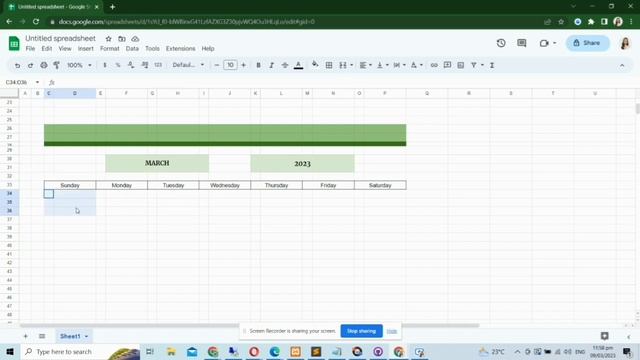
Task: Click the Functions sigma icon
Action: point(492,65)
